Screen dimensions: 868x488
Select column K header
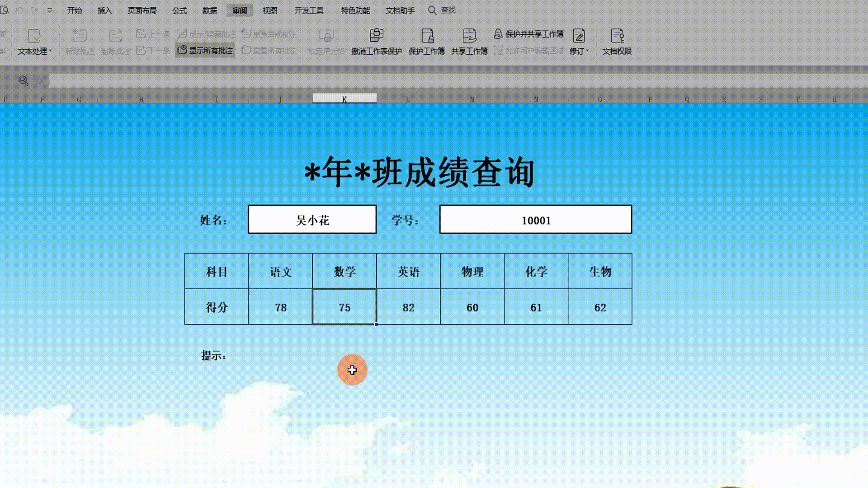point(344,99)
